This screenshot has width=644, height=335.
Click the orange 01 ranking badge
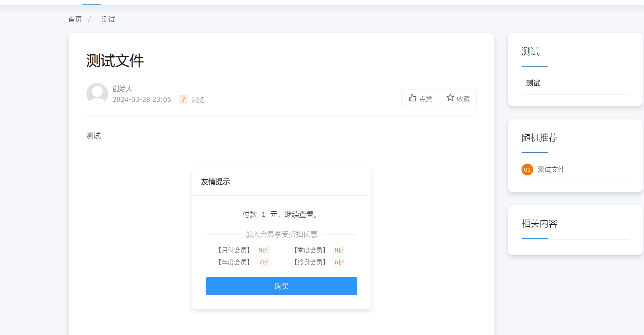pyautogui.click(x=527, y=170)
